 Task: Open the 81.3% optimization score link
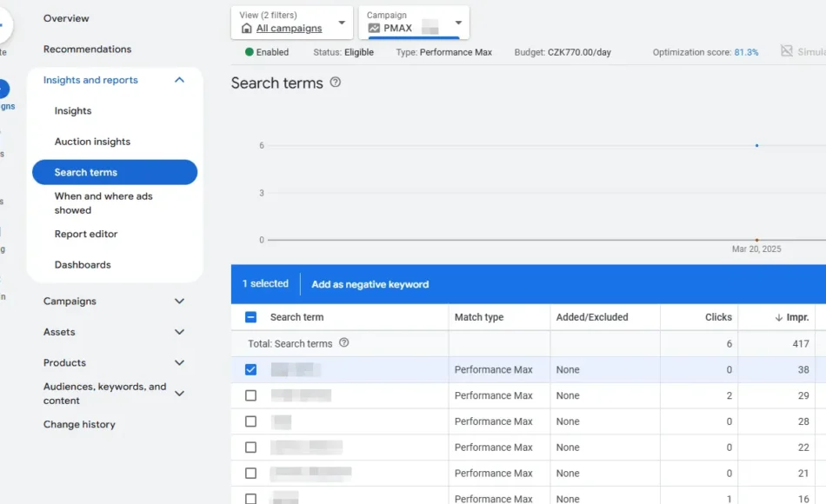pyautogui.click(x=746, y=52)
